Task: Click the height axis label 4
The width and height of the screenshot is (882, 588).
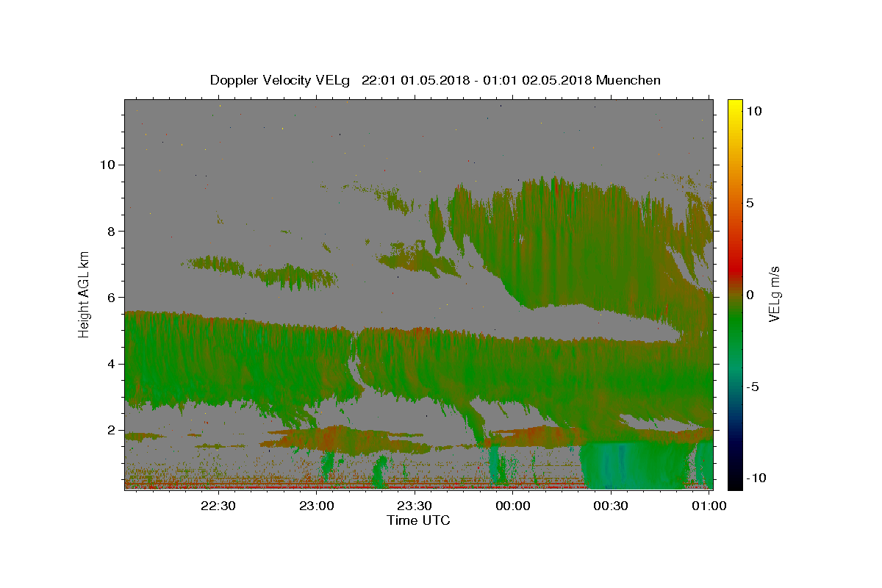Action: click(x=112, y=364)
